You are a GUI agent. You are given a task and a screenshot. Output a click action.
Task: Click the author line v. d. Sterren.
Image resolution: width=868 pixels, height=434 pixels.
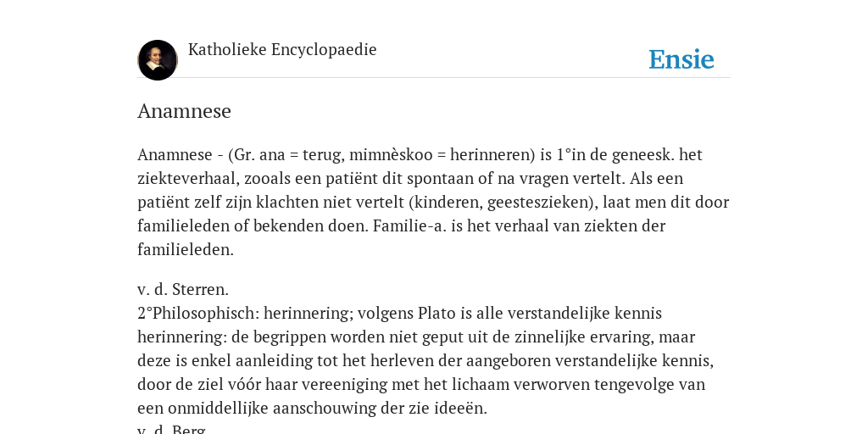pyautogui.click(x=183, y=290)
